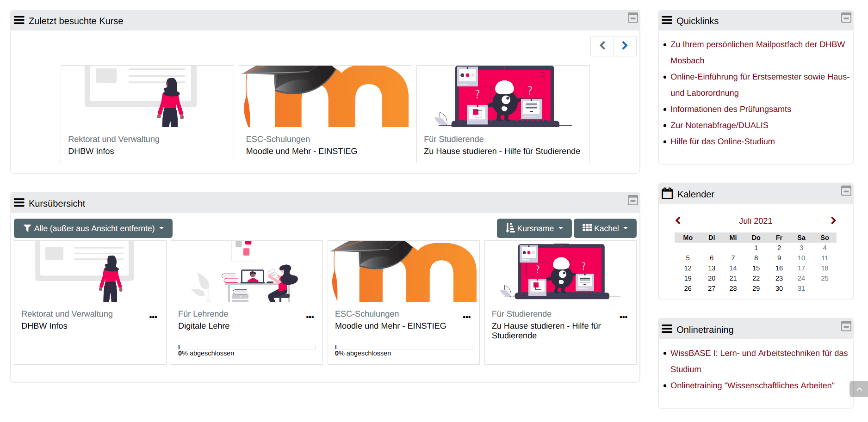
Task: Click recent ESC-Schulungen graduation cap thumbnail
Action: pos(325,96)
